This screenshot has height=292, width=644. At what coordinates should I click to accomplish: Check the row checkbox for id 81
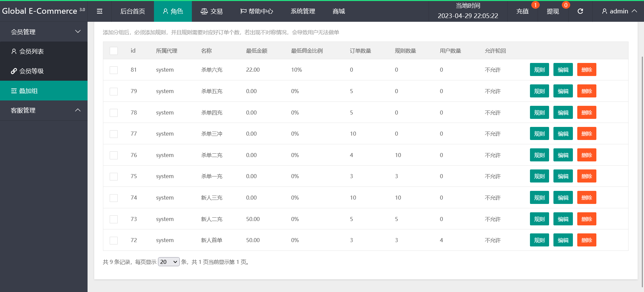[114, 70]
